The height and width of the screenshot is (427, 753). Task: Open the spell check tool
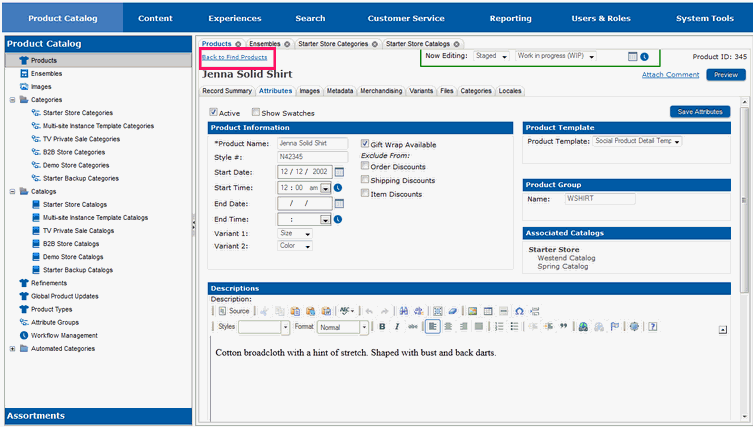tap(346, 311)
